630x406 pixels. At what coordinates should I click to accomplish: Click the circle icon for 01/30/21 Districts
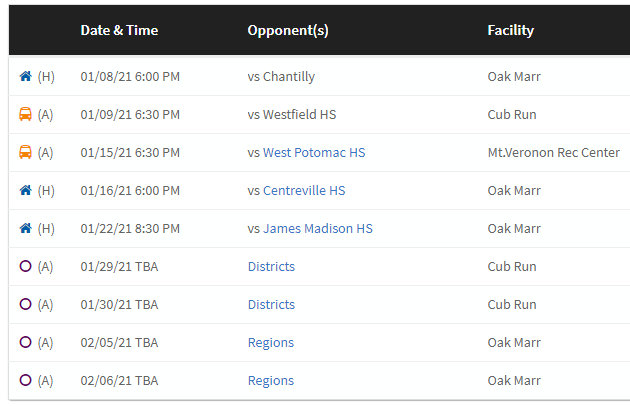25,304
